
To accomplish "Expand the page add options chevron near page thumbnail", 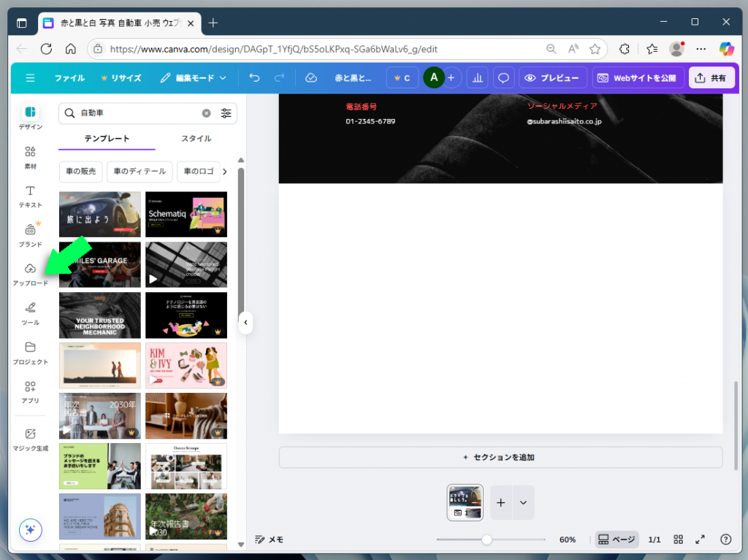I will 522,502.
